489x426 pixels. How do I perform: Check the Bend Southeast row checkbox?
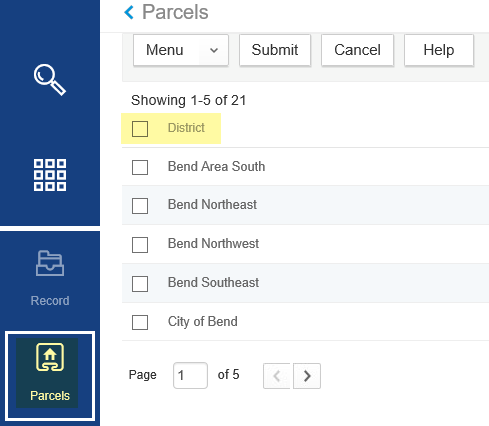click(x=140, y=284)
